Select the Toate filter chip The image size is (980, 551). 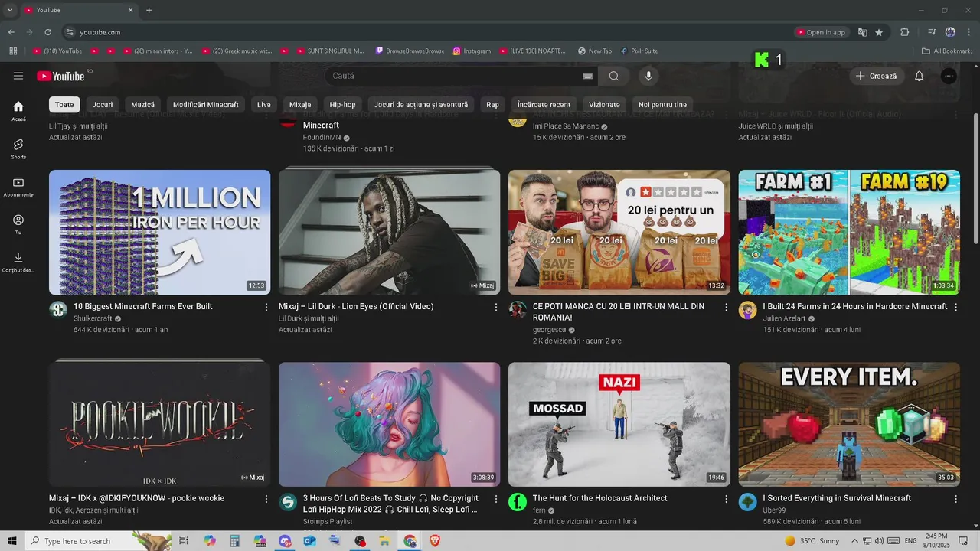[64, 105]
